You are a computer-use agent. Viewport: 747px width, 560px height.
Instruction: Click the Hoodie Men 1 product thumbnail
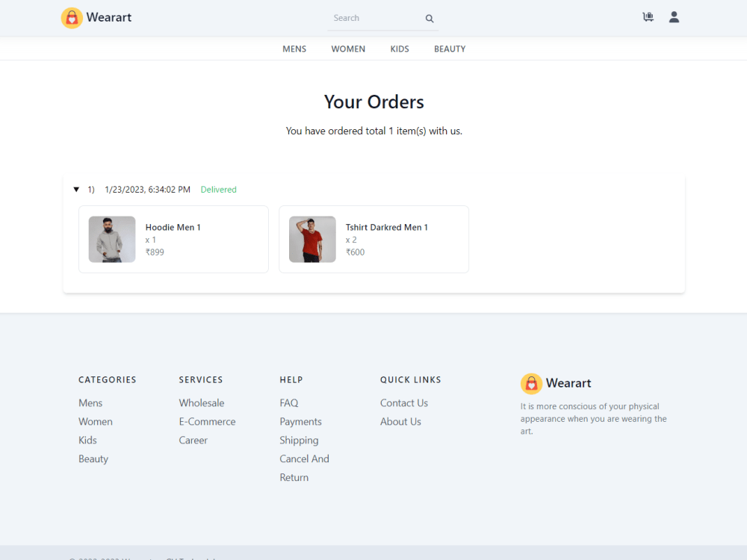[112, 240]
